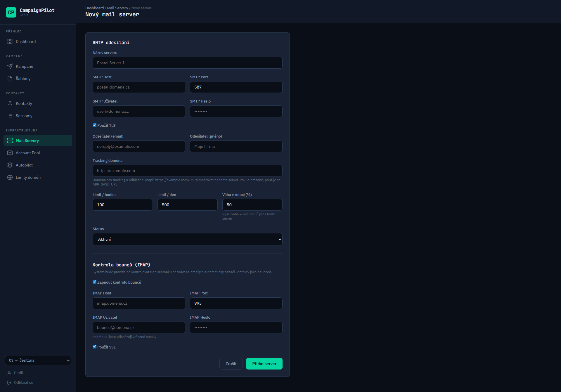This screenshot has height=392, width=561.
Task: Open Autopilot sidebar item
Action: tap(38, 165)
